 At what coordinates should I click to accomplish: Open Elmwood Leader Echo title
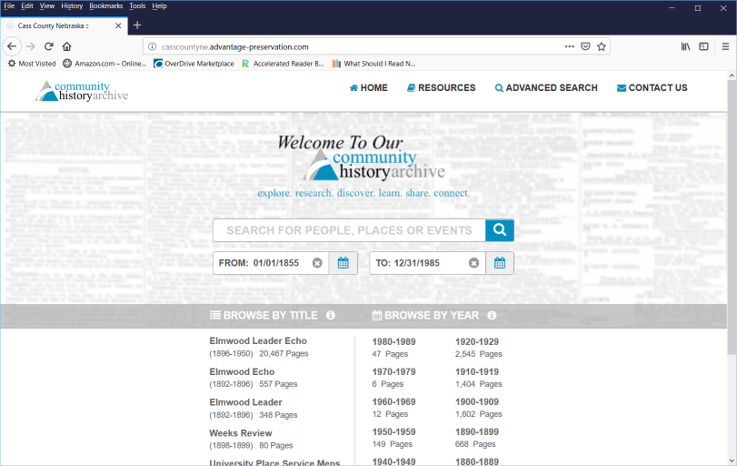(258, 341)
